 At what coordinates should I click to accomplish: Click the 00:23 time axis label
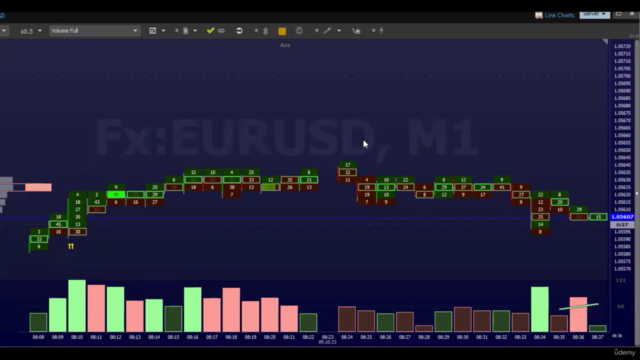(327, 337)
